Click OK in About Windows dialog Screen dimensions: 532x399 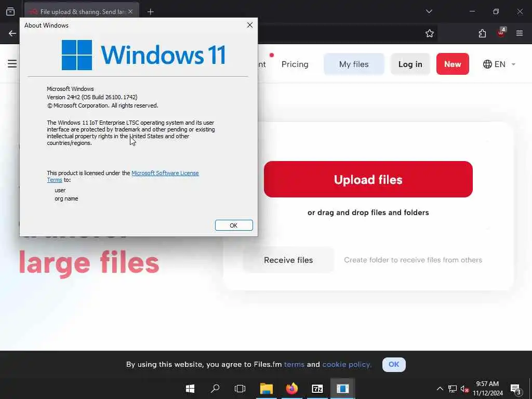[x=234, y=225]
